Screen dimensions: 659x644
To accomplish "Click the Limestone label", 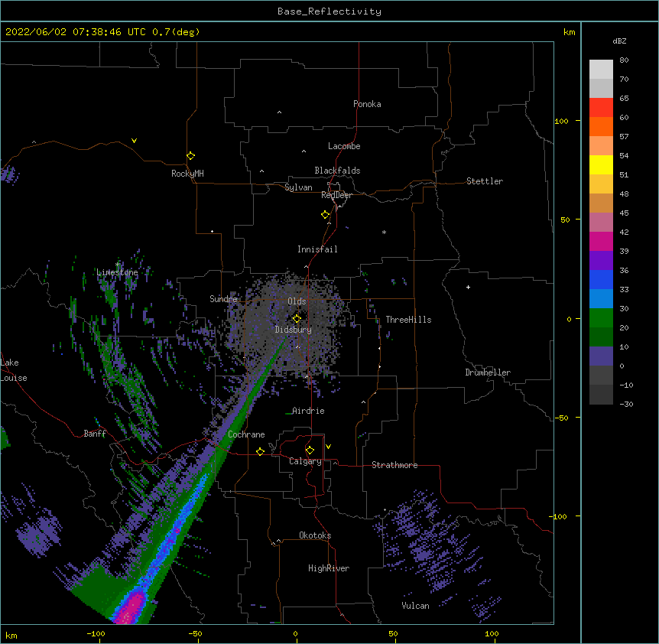I will click(x=117, y=272).
